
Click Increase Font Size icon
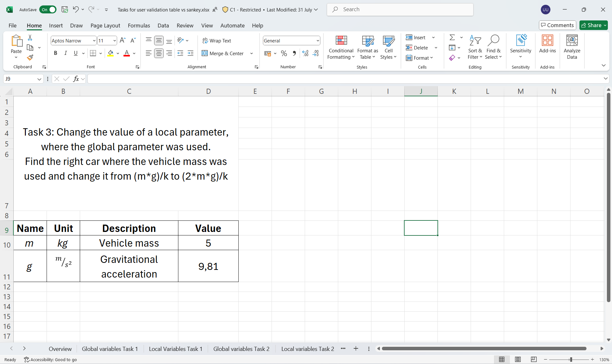[123, 41]
